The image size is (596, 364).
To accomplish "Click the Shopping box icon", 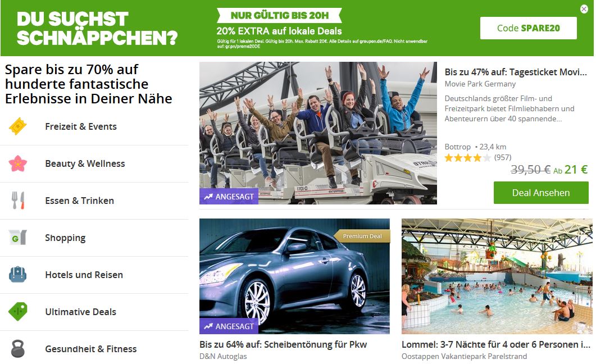I will click(18, 238).
